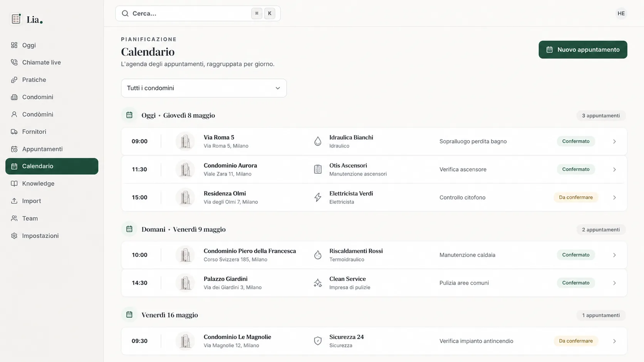Click the building thumbnail for Via Roma 5
The height and width of the screenshot is (362, 644).
(185, 141)
